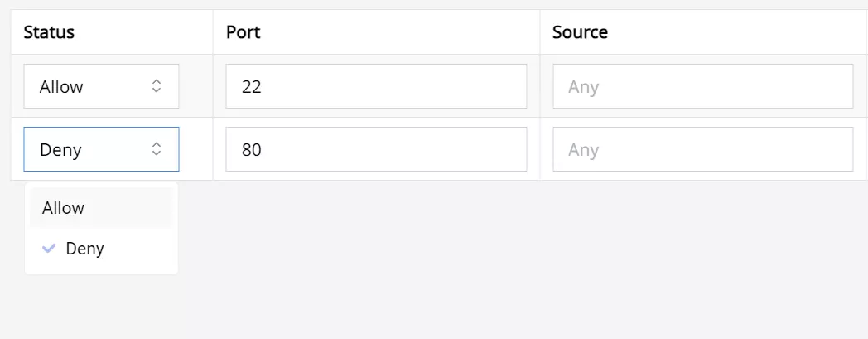The image size is (868, 339).
Task: Click the Port column header
Action: click(244, 32)
